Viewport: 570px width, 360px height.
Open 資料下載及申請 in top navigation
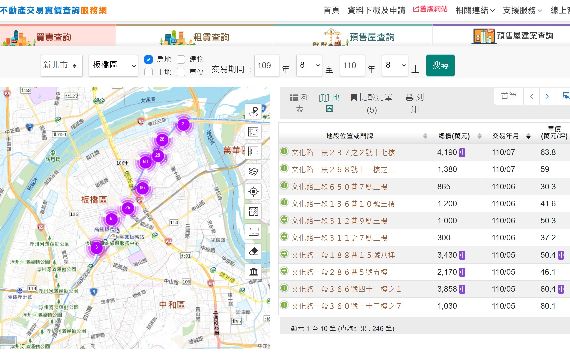(376, 11)
